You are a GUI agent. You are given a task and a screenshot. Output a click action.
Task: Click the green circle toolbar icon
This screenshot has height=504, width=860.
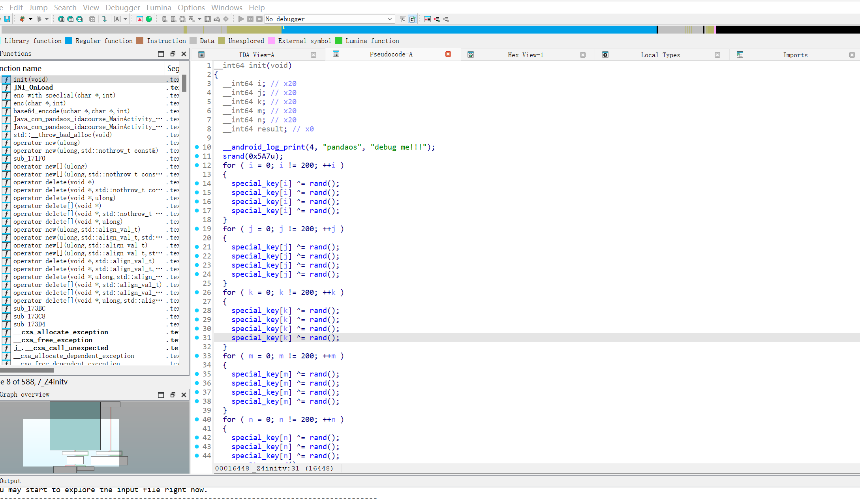[x=149, y=19]
